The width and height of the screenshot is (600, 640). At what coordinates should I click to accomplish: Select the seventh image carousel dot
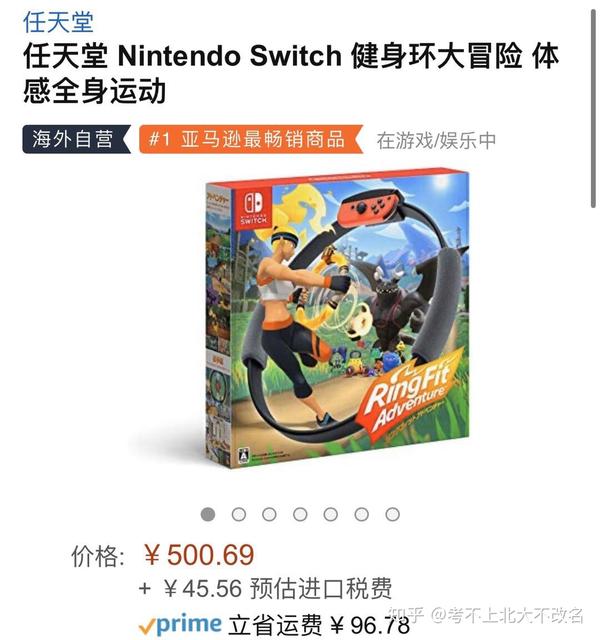(x=392, y=514)
